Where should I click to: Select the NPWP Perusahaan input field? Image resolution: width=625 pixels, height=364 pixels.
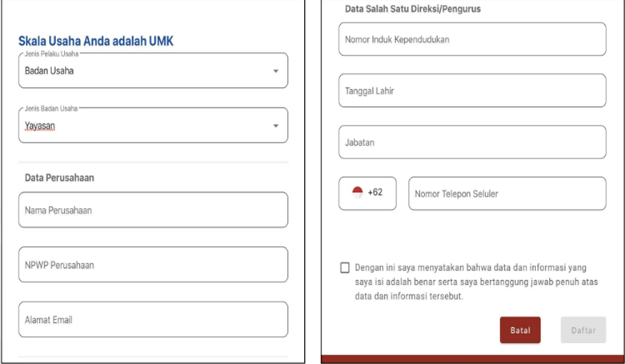[x=153, y=265]
